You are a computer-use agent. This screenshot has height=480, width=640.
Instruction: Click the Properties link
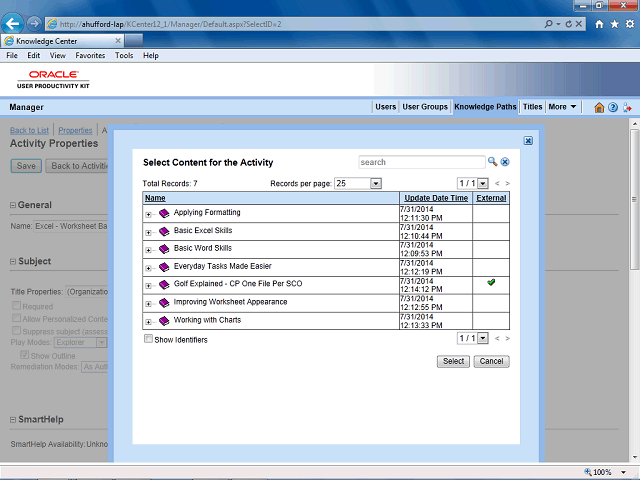[75, 130]
